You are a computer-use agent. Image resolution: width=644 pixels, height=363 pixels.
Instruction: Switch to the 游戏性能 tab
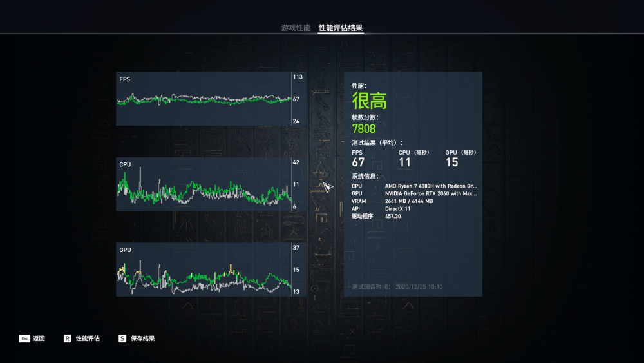click(x=296, y=28)
